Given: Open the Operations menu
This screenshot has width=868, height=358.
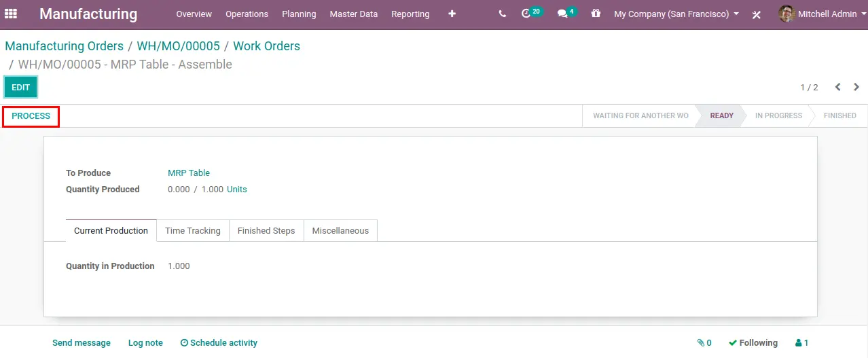Looking at the screenshot, I should pyautogui.click(x=247, y=14).
